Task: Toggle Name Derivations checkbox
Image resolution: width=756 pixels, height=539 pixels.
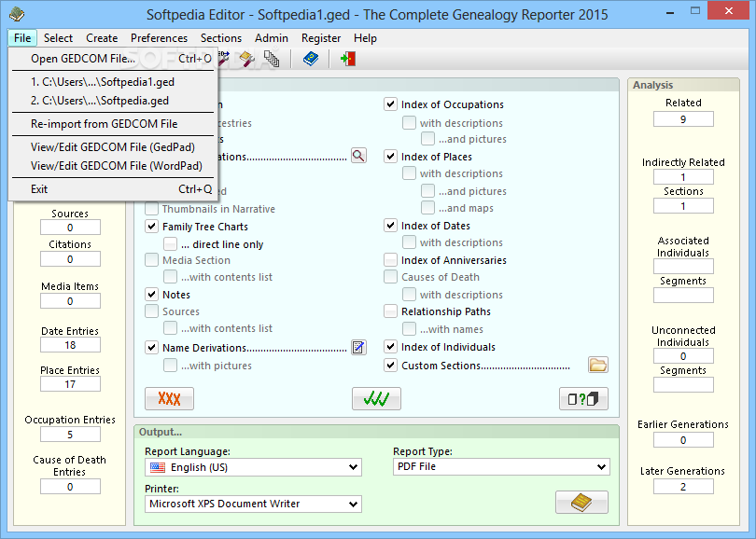Action: (151, 347)
